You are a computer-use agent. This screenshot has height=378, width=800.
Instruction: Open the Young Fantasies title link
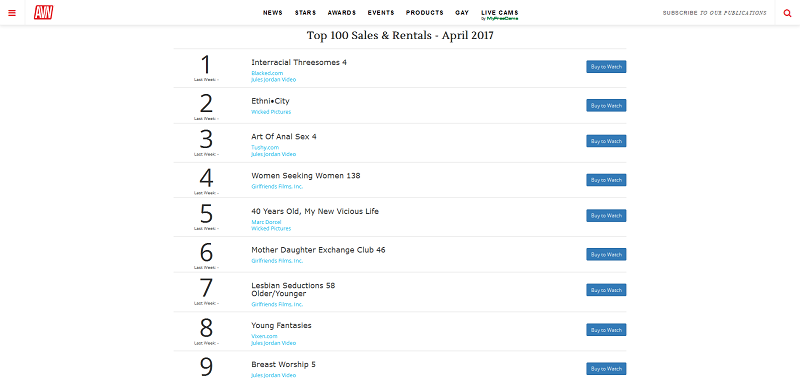pos(281,325)
